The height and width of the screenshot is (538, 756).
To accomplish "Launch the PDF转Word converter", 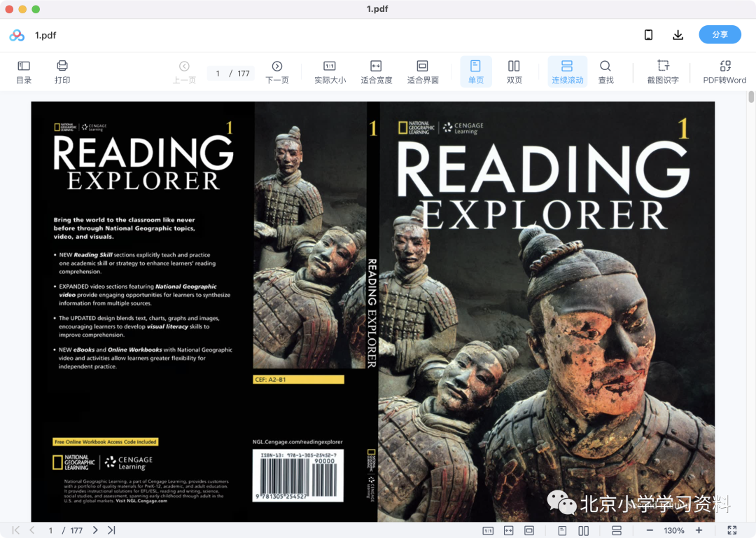I will (x=724, y=72).
